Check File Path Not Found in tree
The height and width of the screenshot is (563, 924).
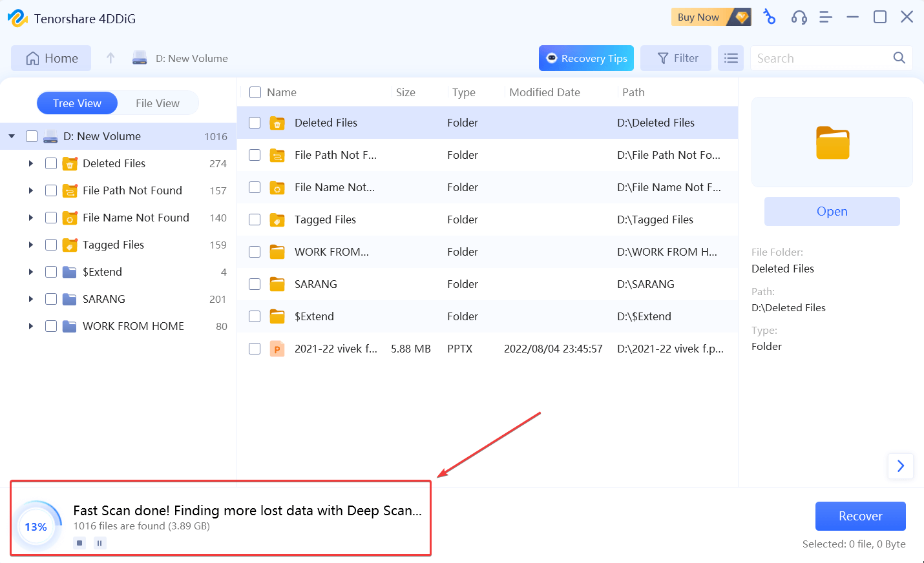tap(51, 190)
